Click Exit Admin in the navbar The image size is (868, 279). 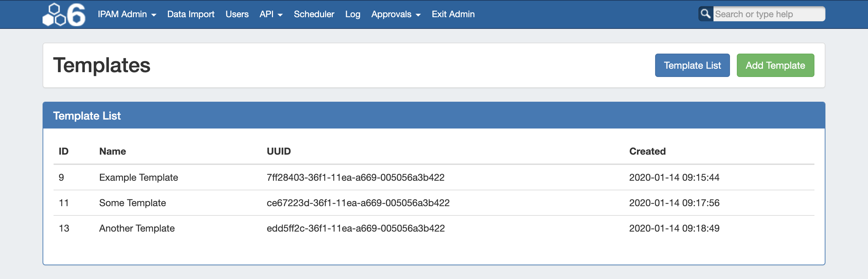pos(453,14)
